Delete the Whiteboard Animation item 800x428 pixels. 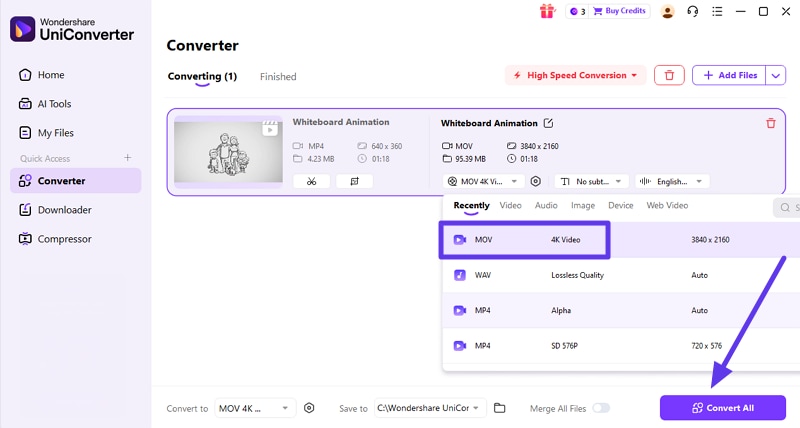pos(771,123)
